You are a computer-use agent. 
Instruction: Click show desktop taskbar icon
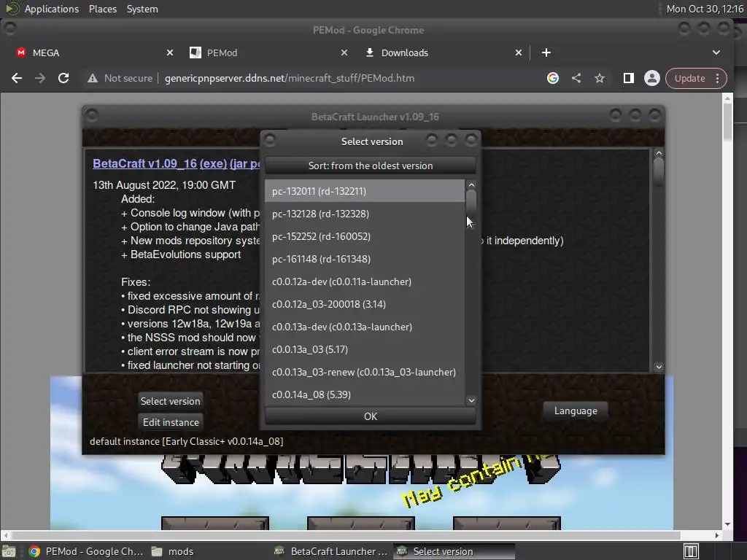[x=9, y=551]
